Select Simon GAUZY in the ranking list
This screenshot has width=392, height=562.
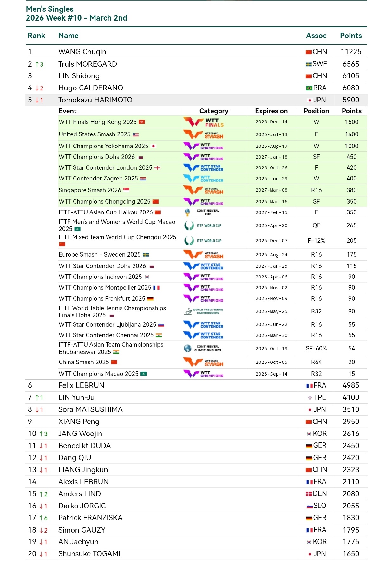(196, 530)
